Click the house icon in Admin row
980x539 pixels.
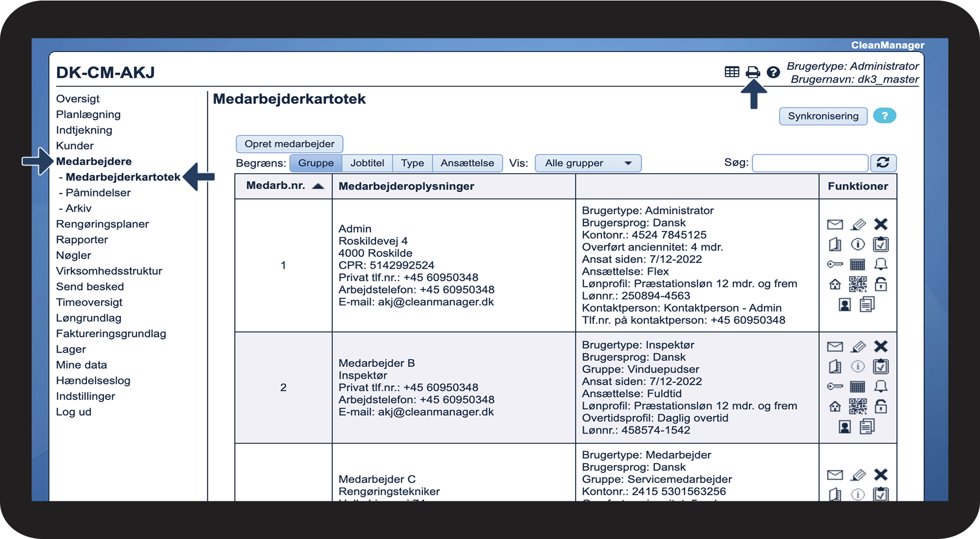[x=835, y=284]
